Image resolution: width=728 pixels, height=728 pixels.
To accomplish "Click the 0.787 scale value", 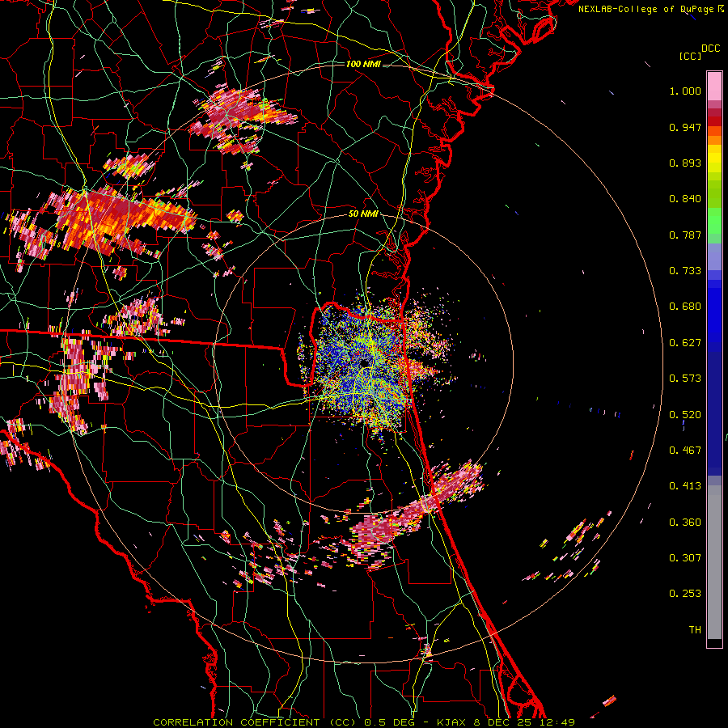I will pyautogui.click(x=685, y=235).
